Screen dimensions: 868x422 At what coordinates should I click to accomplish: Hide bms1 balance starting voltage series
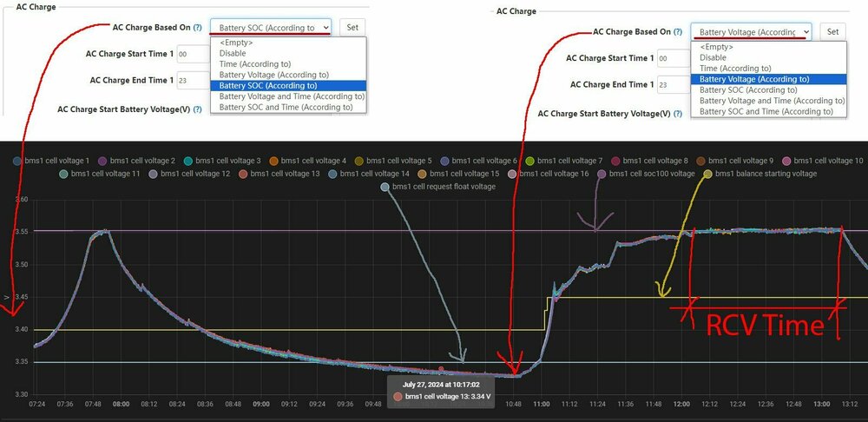[759, 174]
